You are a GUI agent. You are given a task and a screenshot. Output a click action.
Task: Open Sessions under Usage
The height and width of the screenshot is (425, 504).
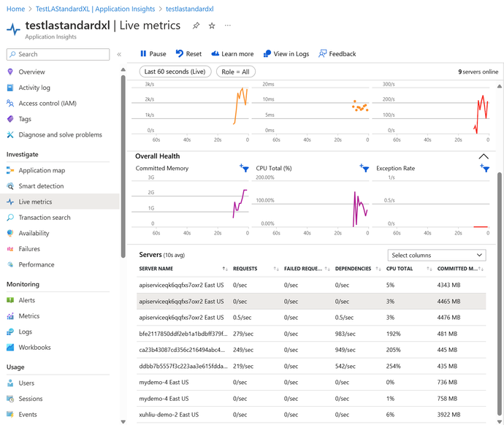[59, 399]
